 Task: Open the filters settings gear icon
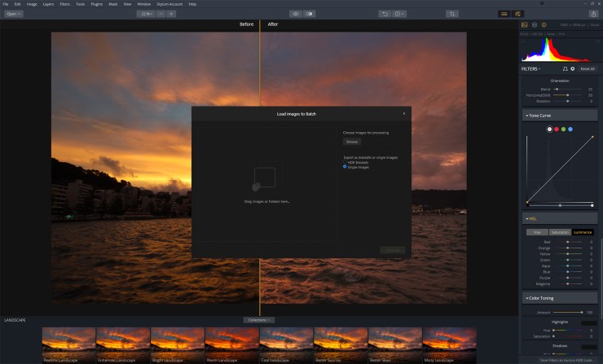pos(573,68)
